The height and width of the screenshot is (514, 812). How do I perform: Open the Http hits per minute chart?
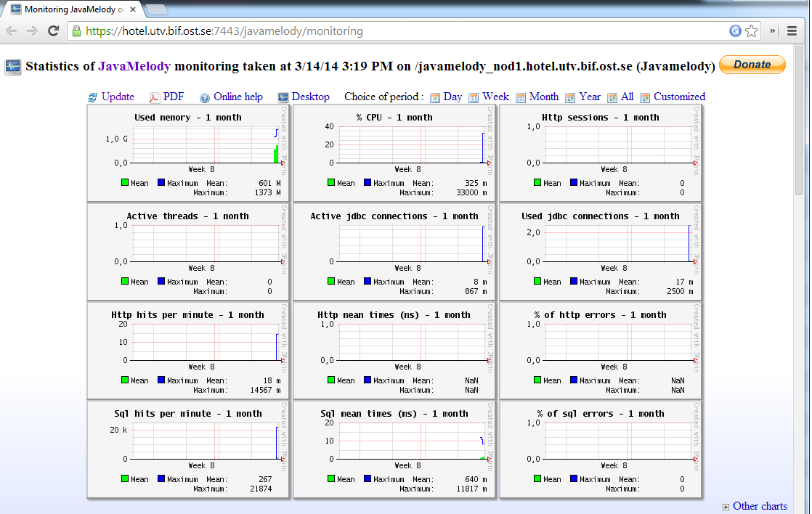point(188,351)
